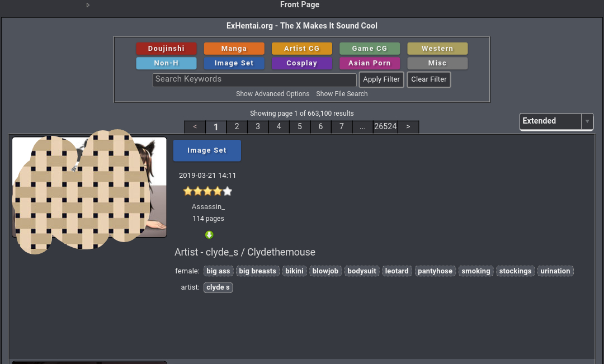Click the previous page arrow in pagination
Screen dimensions: 604x364
coord(195,127)
